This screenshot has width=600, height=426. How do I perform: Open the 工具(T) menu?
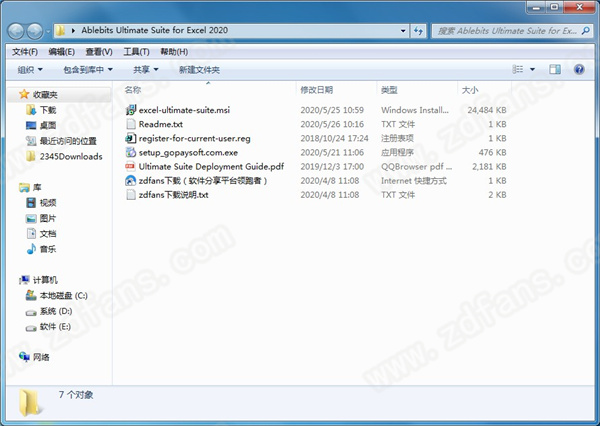[136, 52]
